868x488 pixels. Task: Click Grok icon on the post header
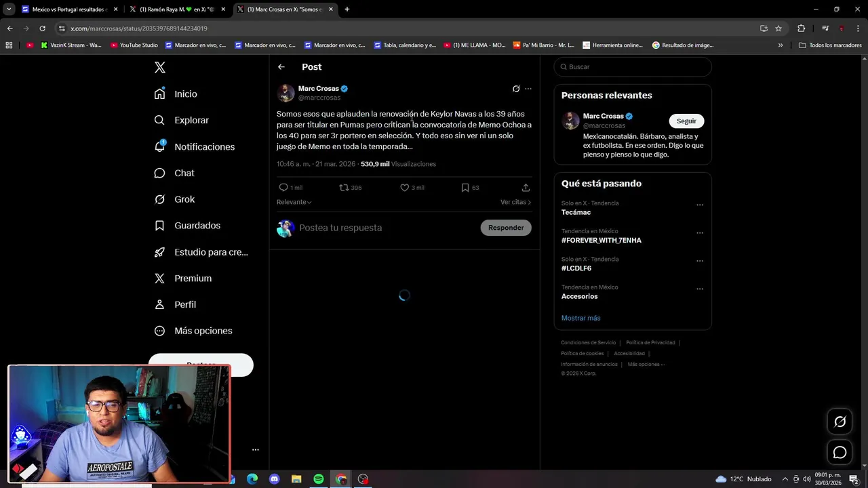[516, 89]
